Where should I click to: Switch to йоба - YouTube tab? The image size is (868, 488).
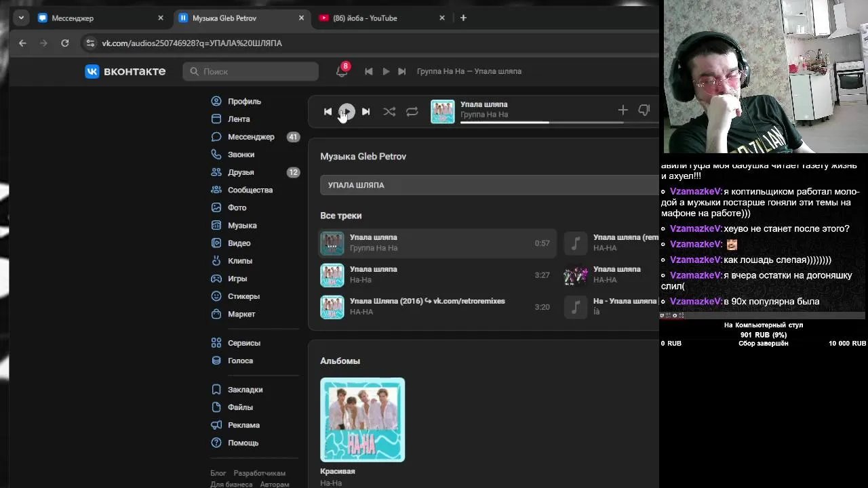(382, 18)
